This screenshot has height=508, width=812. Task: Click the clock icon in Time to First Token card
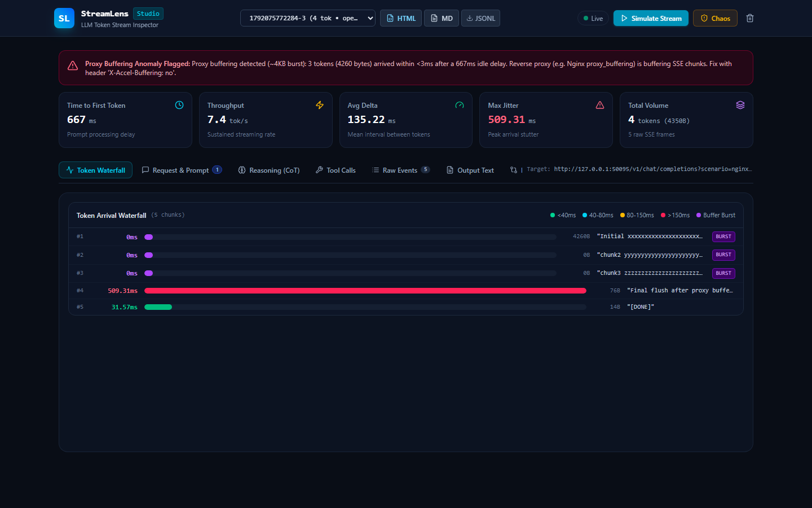click(x=179, y=105)
